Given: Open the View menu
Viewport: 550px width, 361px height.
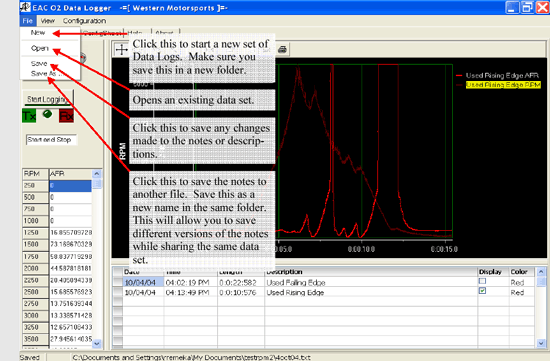Looking at the screenshot, I should [47, 21].
